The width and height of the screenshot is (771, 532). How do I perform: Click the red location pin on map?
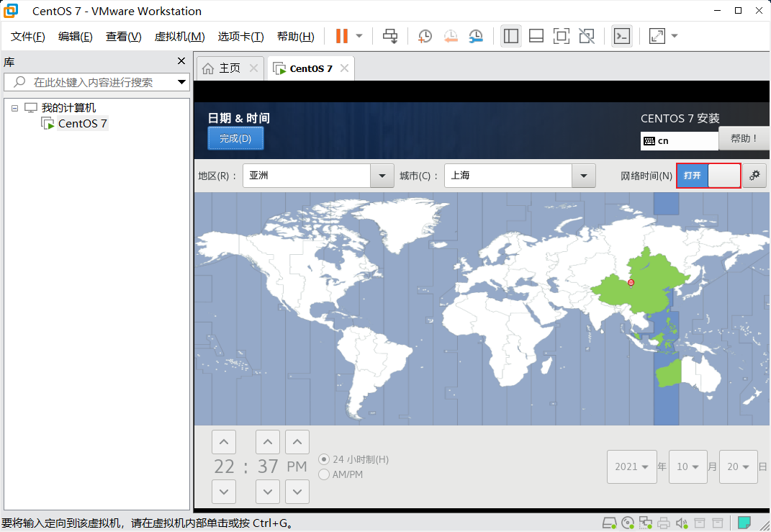[x=631, y=283]
